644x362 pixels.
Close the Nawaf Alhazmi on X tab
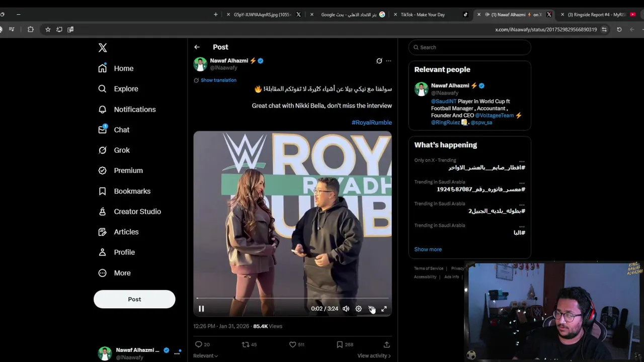click(x=479, y=15)
